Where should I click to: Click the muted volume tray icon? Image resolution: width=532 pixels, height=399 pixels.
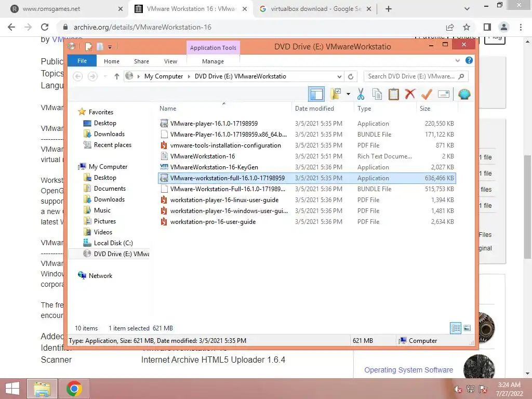pyautogui.click(x=458, y=389)
